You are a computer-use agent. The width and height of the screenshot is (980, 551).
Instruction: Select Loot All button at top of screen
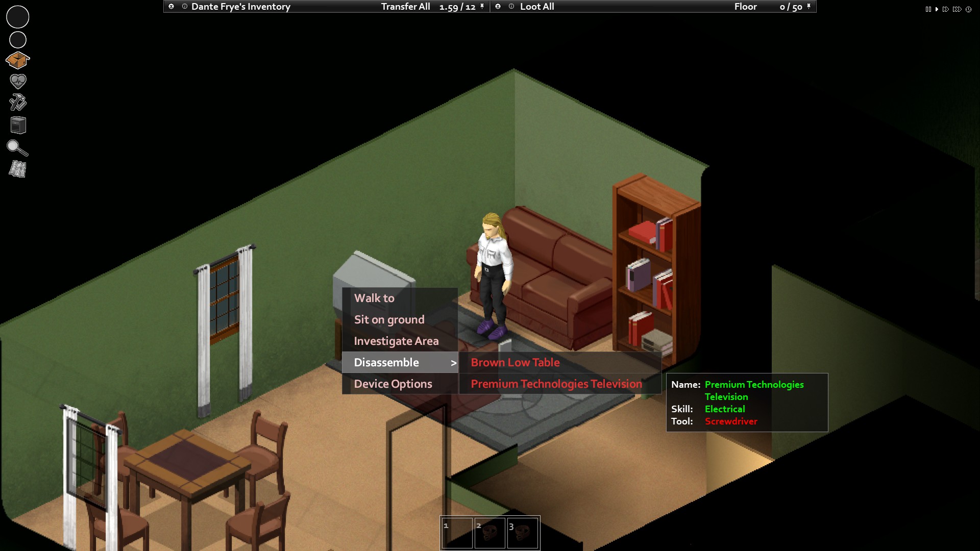[539, 6]
